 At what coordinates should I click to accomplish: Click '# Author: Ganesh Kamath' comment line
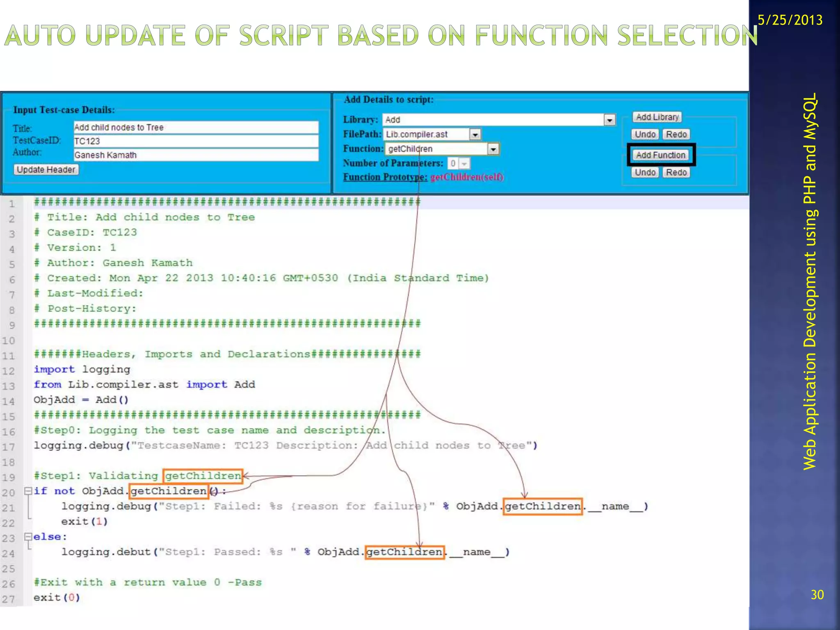click(x=113, y=263)
